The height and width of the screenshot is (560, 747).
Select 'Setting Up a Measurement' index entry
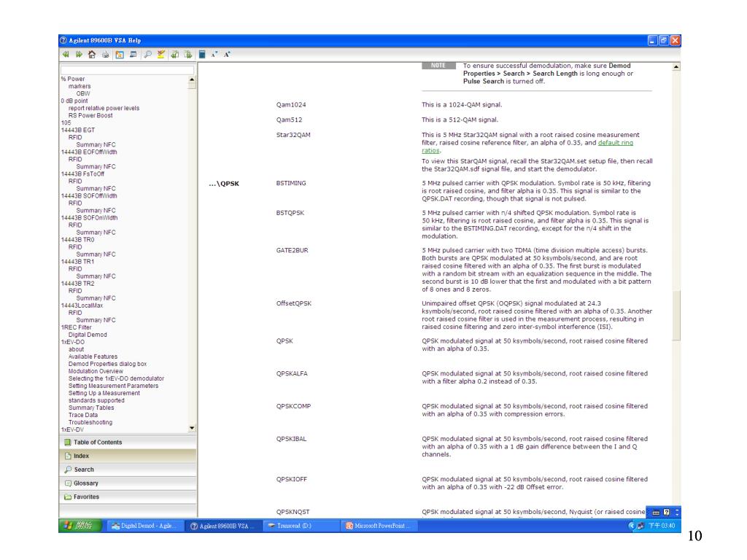point(104,393)
